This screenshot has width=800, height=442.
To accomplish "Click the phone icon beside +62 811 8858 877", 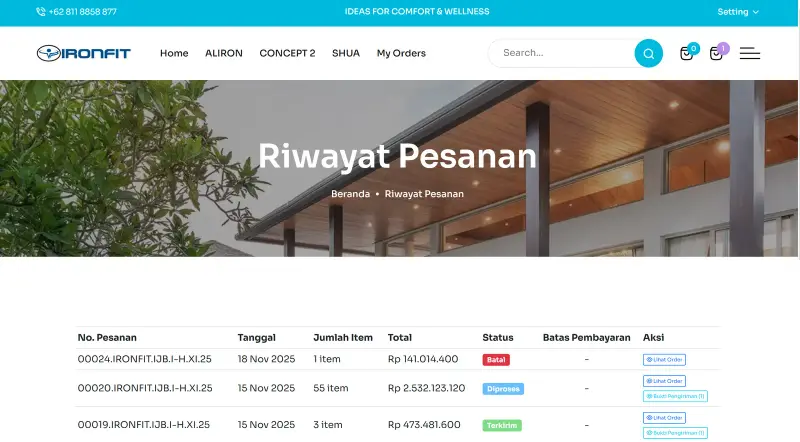I will click(41, 12).
